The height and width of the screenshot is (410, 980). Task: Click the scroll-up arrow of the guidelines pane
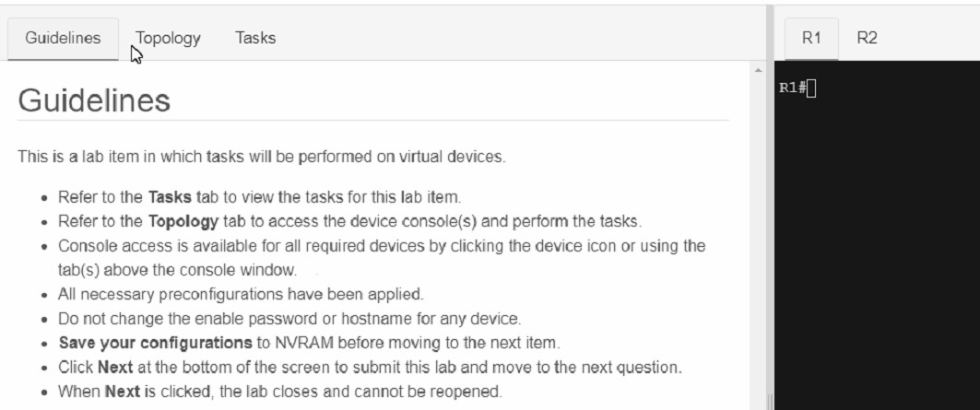pyautogui.click(x=759, y=71)
